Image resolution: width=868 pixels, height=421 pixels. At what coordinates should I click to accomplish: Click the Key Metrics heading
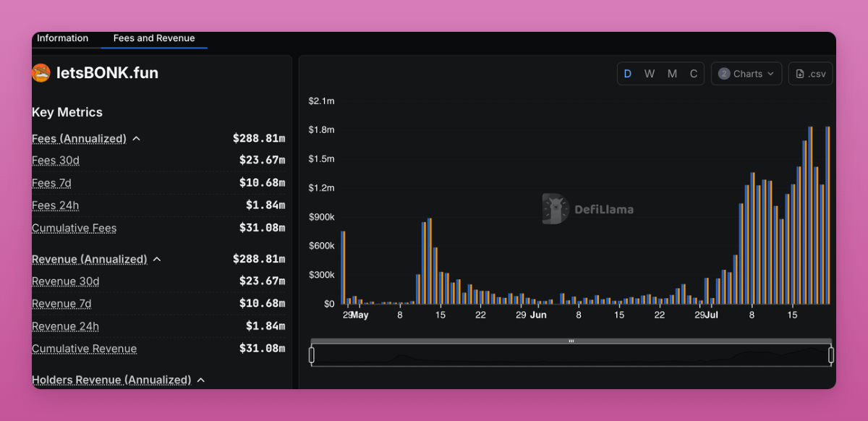[x=67, y=112]
